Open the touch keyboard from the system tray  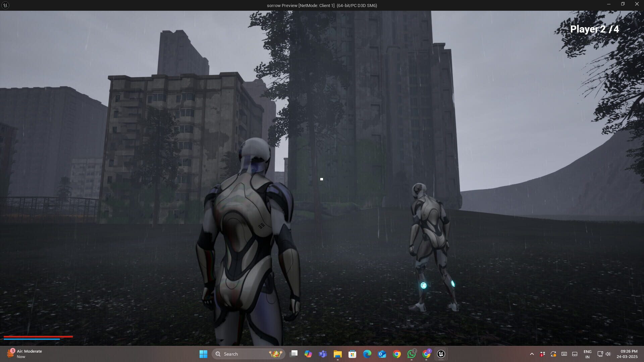(x=563, y=354)
